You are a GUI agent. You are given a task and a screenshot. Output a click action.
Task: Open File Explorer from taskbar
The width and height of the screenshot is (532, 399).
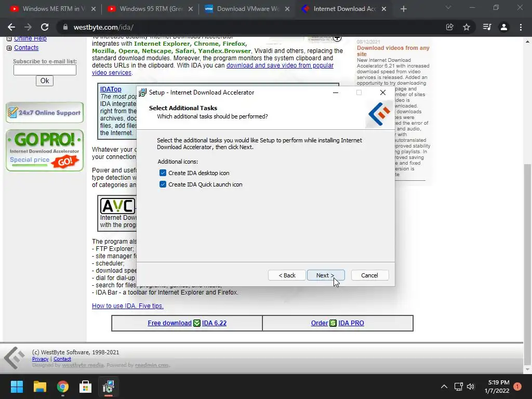tap(39, 387)
